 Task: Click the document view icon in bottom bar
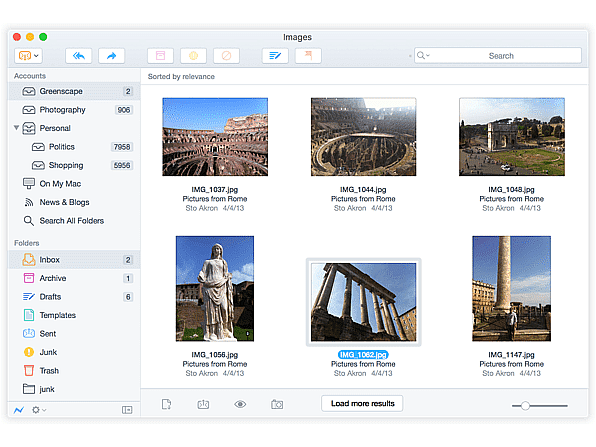(166, 404)
